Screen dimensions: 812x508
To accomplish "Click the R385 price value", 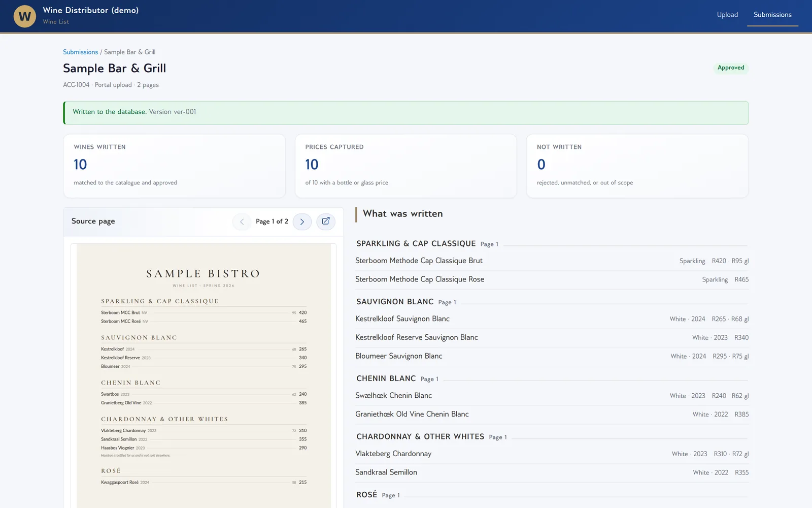I will (741, 415).
